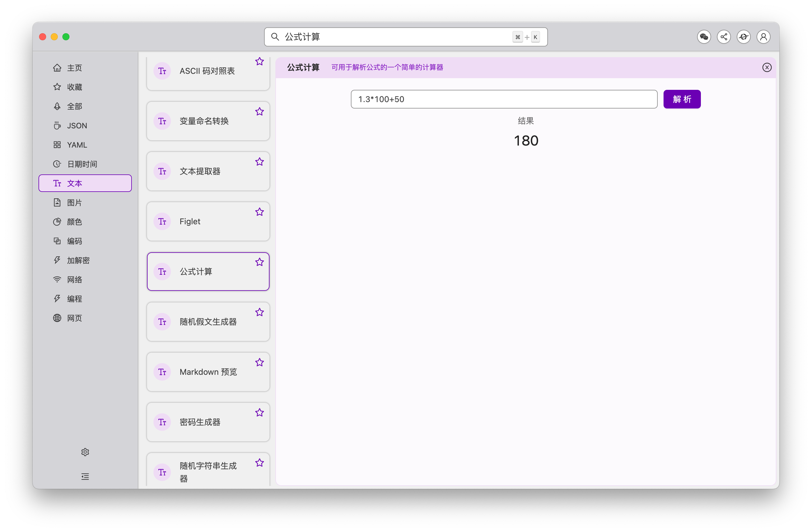Open the 变量命名转换 tool card

pyautogui.click(x=208, y=121)
